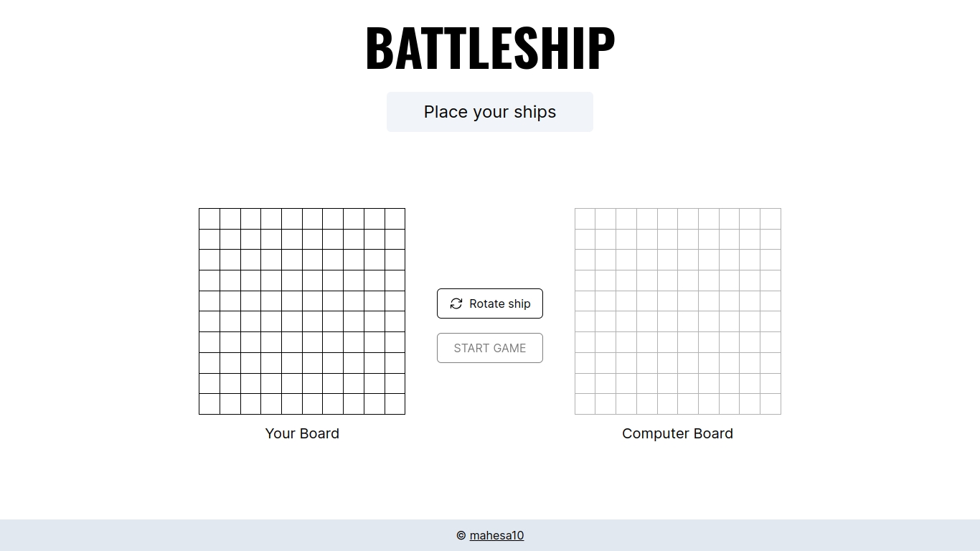The width and height of the screenshot is (980, 551).
Task: Click the Your Board label
Action: point(302,433)
